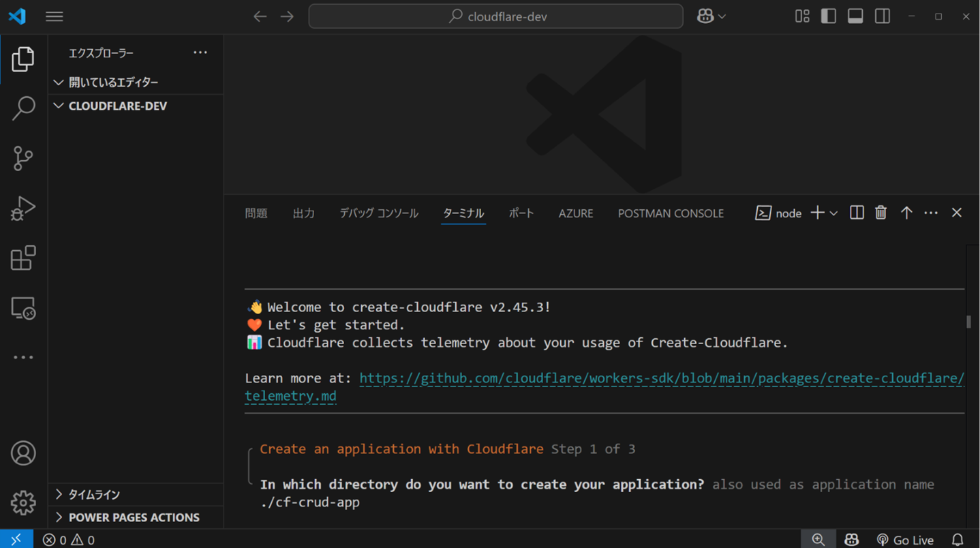
Task: Click the ./cf-crud-app directory input
Action: click(x=310, y=502)
